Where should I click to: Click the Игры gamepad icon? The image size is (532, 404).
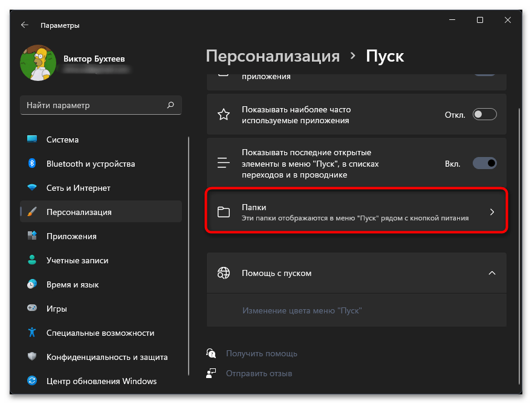coord(32,308)
